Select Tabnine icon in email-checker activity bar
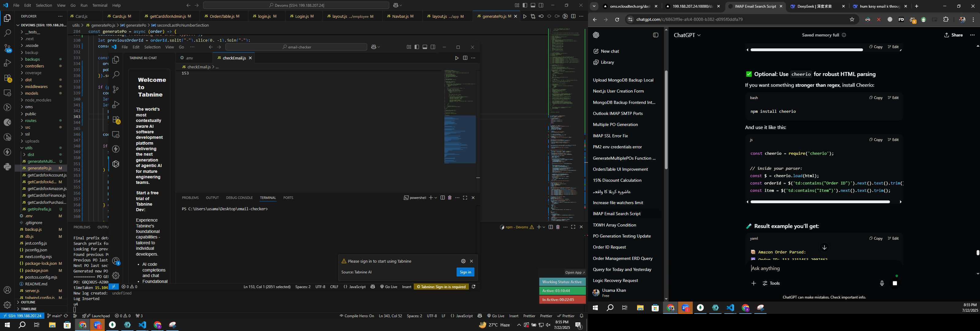The image size is (980, 331). click(116, 164)
